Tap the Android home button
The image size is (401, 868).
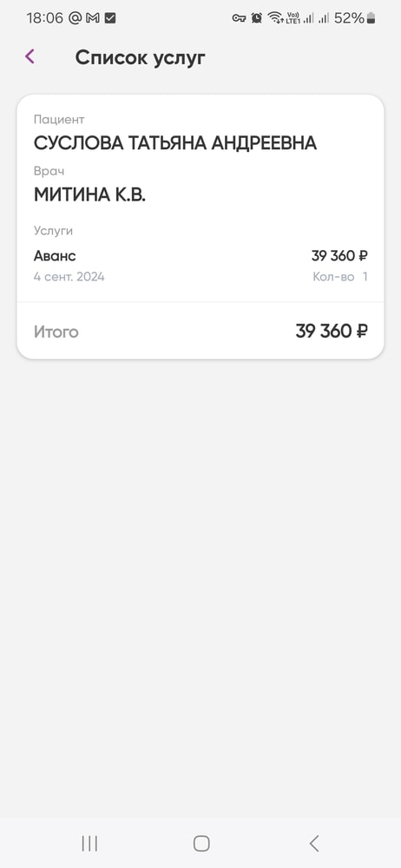201,843
